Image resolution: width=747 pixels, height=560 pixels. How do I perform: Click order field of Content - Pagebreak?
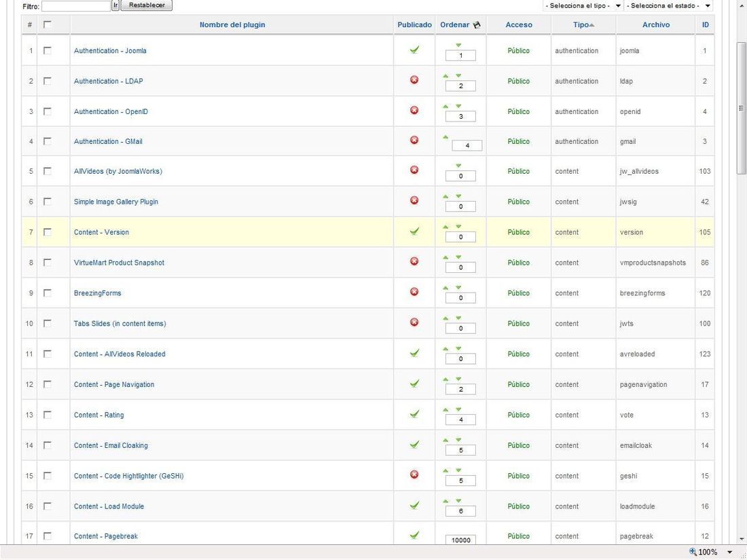[x=460, y=540]
